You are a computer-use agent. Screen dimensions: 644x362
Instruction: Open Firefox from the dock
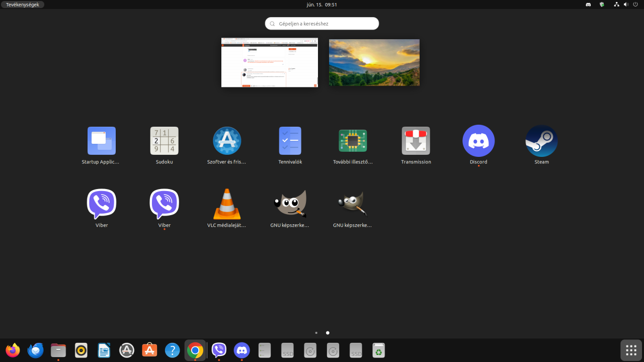click(x=13, y=350)
